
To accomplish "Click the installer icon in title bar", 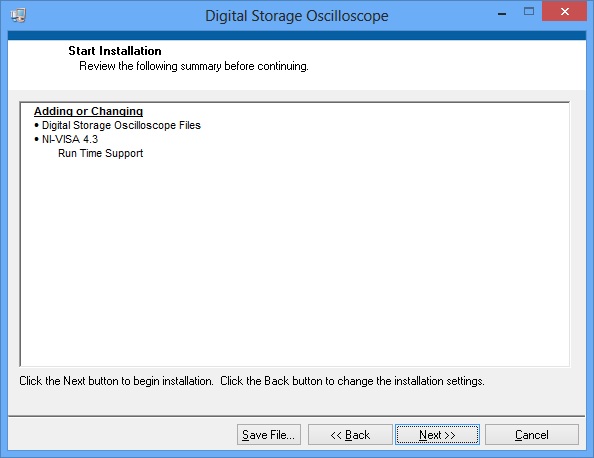I will (x=18, y=16).
